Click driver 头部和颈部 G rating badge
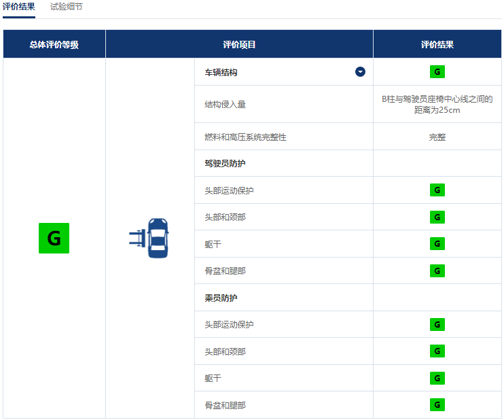The width and height of the screenshot is (504, 420). pos(437,217)
